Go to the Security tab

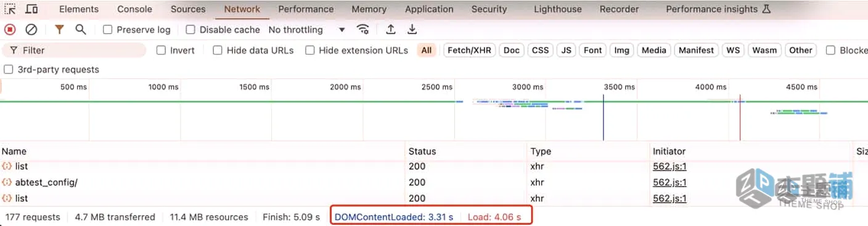point(489,9)
